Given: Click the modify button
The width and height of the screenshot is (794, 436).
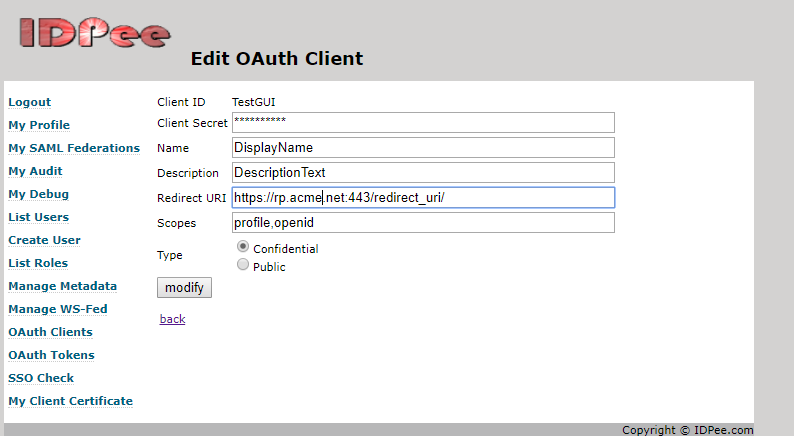Looking at the screenshot, I should (184, 288).
